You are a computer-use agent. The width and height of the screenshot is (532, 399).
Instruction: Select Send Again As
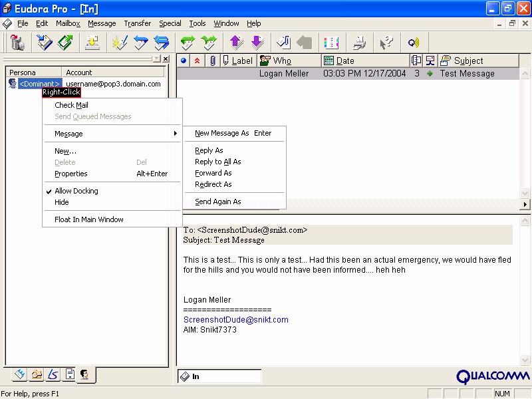234,201
